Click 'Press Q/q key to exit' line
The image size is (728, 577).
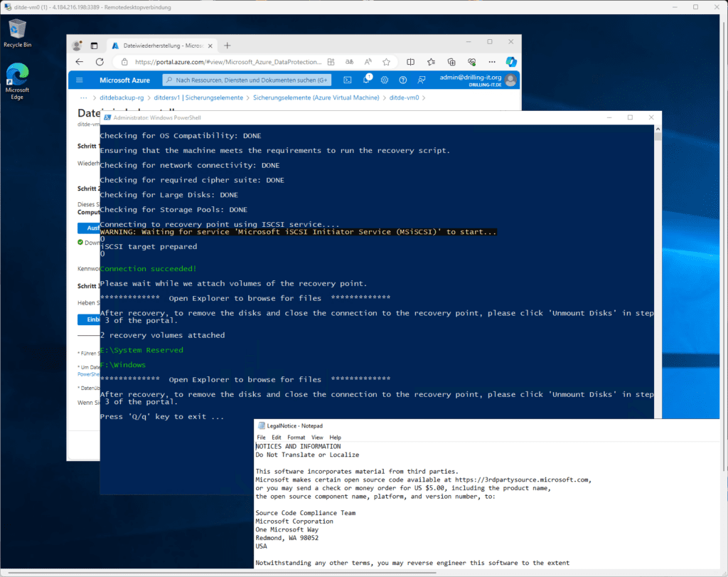pos(162,417)
